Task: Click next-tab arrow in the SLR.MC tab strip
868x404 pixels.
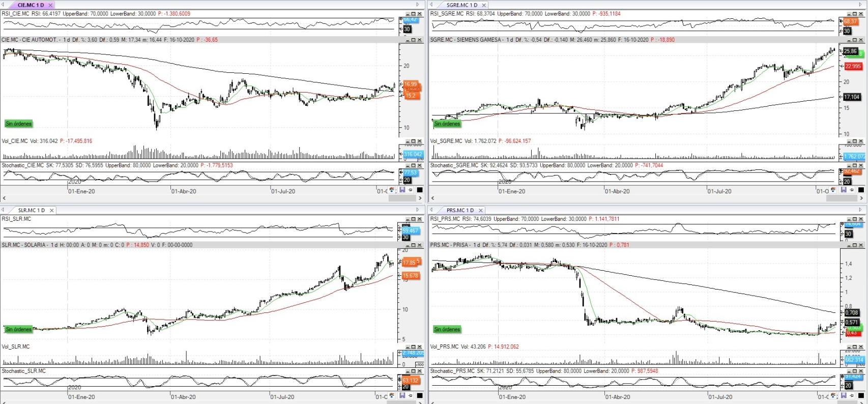Action: [x=418, y=210]
